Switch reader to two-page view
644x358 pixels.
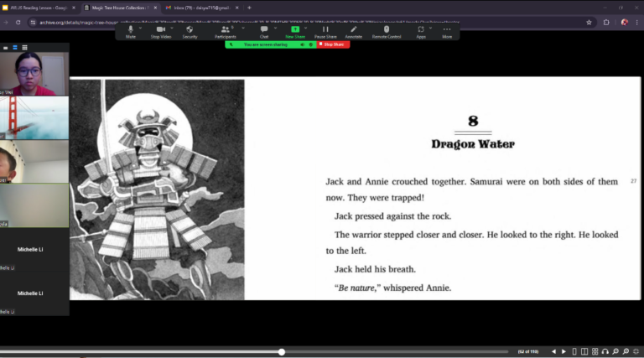(x=584, y=351)
